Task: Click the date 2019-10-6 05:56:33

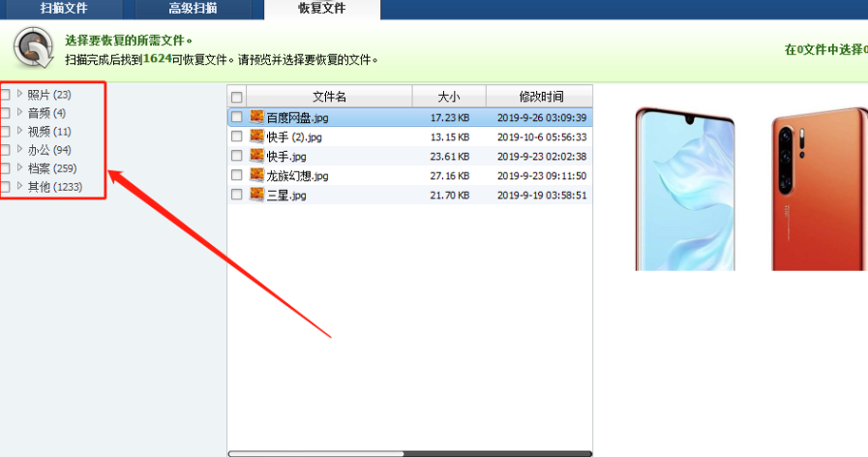Action: pyautogui.click(x=541, y=137)
